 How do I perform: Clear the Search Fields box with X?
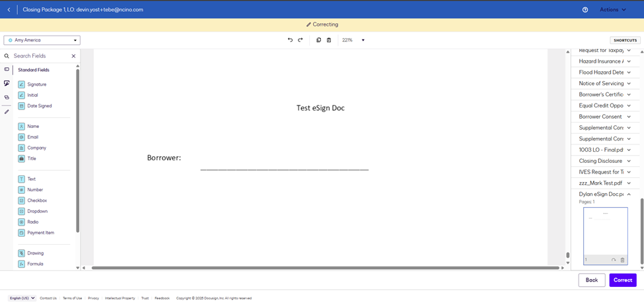point(73,56)
